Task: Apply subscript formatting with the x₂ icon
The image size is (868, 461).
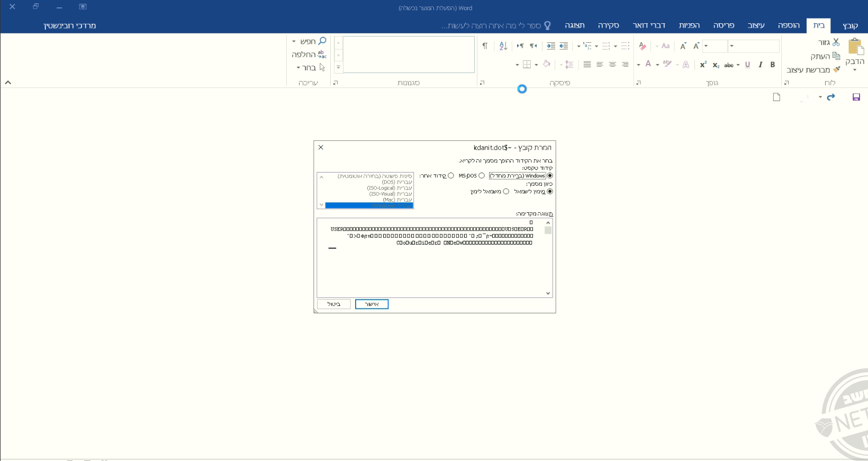Action: 716,65
